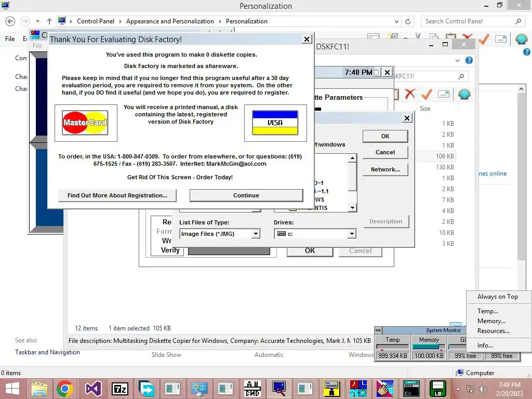532x399 pixels.
Task: Click the 100,000 KB Memory value
Action: click(429, 355)
